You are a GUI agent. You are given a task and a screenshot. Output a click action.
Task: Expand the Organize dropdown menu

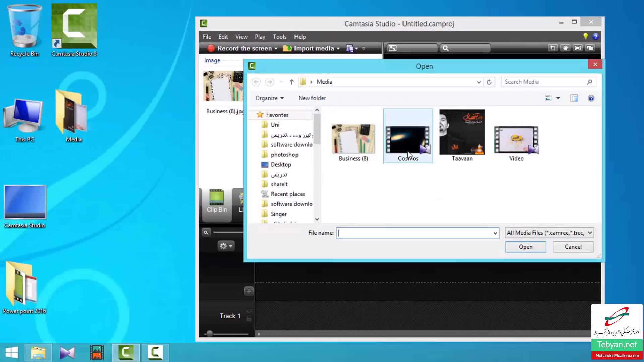tap(269, 98)
